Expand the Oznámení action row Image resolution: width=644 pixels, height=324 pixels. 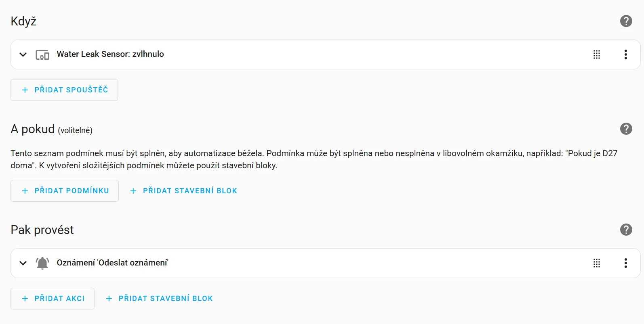23,263
